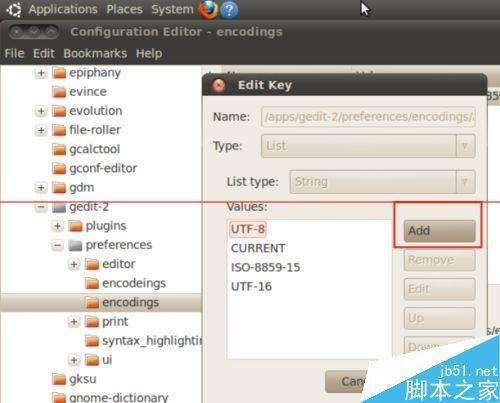Select the gcalctool folder
Image resolution: width=500 pixels, height=403 pixels.
coord(86,149)
